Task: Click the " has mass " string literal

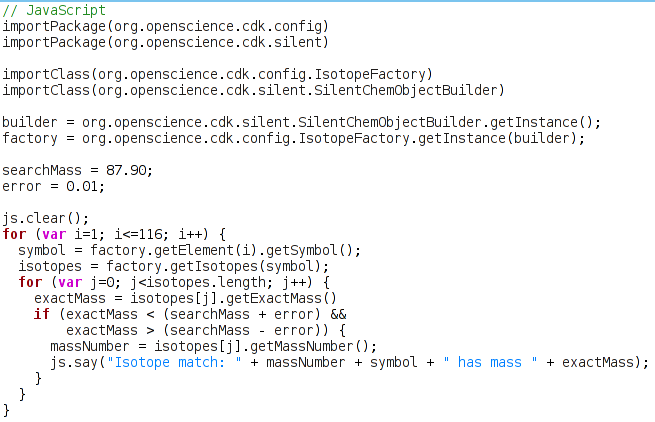Action: click(x=489, y=362)
